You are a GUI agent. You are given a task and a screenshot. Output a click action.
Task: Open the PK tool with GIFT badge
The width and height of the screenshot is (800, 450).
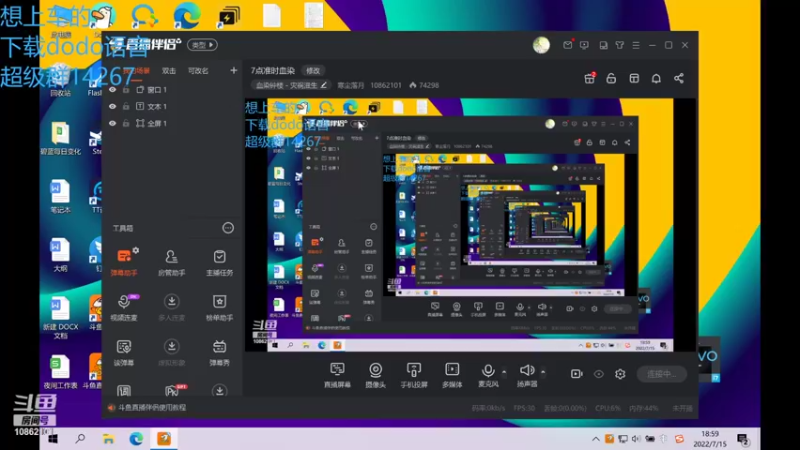(x=173, y=390)
